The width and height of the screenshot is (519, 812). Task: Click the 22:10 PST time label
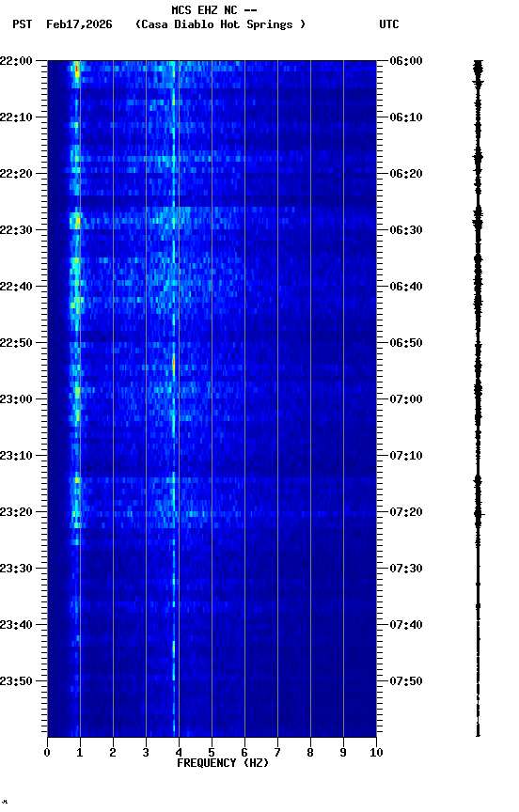[x=16, y=117]
